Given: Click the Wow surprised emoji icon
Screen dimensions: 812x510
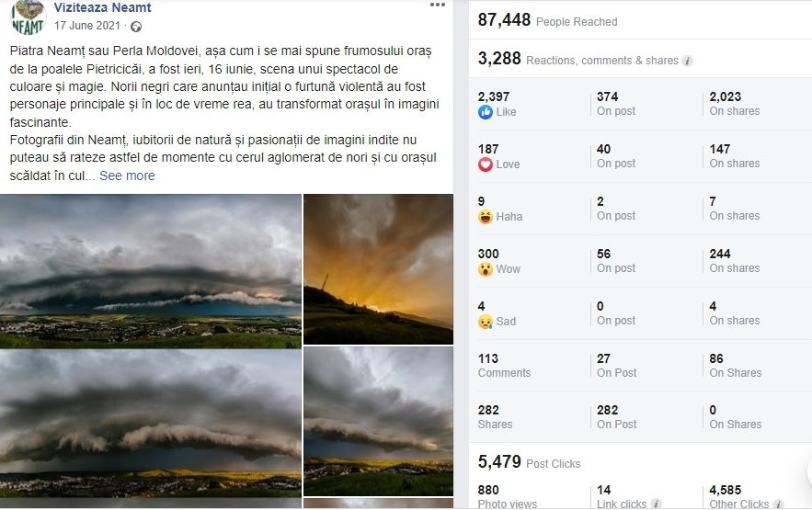Looking at the screenshot, I should pos(486,269).
